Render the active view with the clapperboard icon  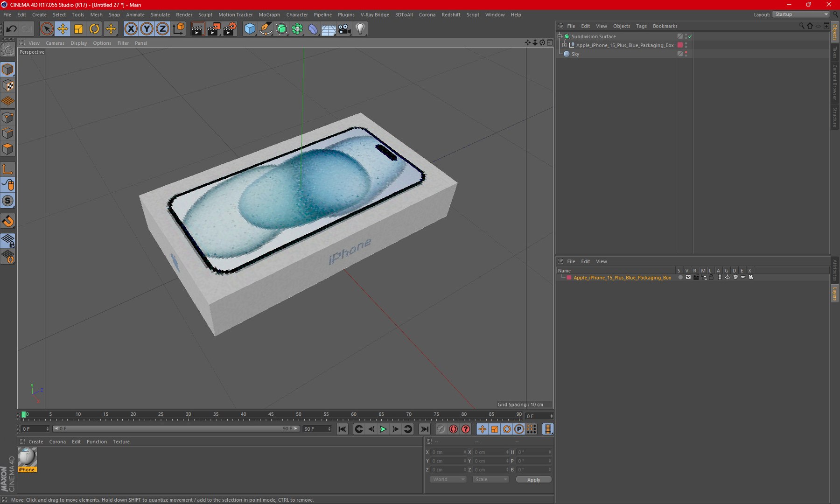197,29
